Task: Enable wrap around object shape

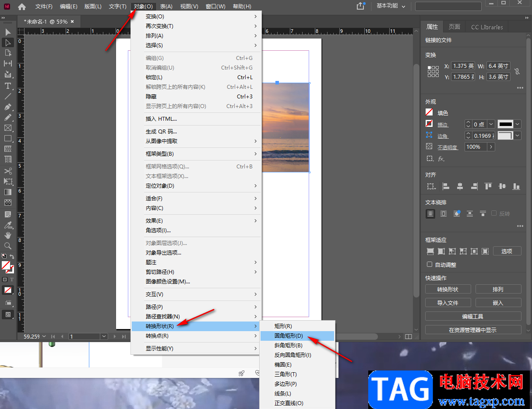Action: [457, 213]
